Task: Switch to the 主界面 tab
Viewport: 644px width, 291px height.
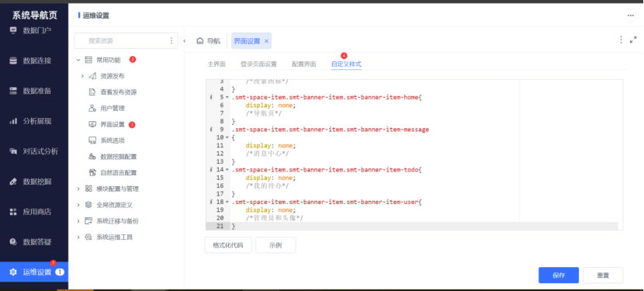Action: [x=216, y=64]
